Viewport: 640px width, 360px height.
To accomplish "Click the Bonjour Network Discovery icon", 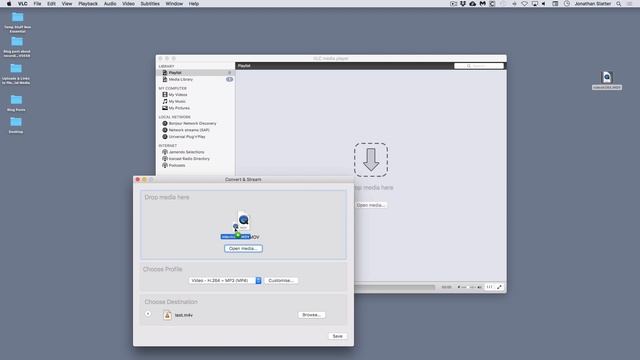I will [165, 123].
